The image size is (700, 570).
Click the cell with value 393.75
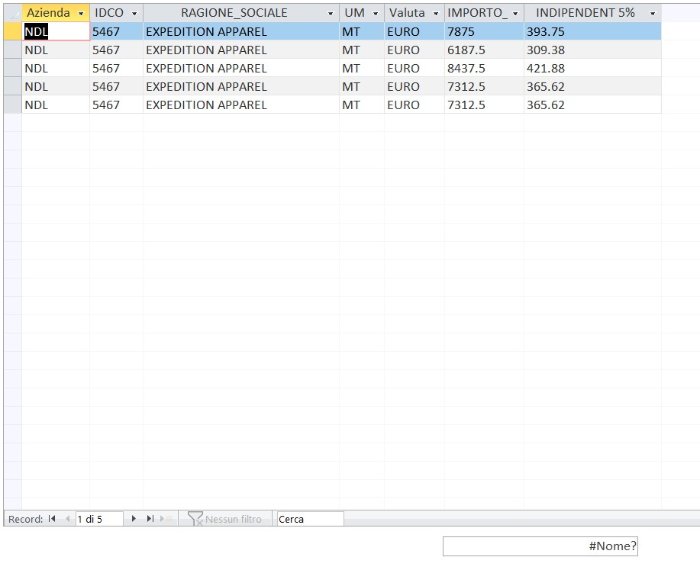pos(592,32)
